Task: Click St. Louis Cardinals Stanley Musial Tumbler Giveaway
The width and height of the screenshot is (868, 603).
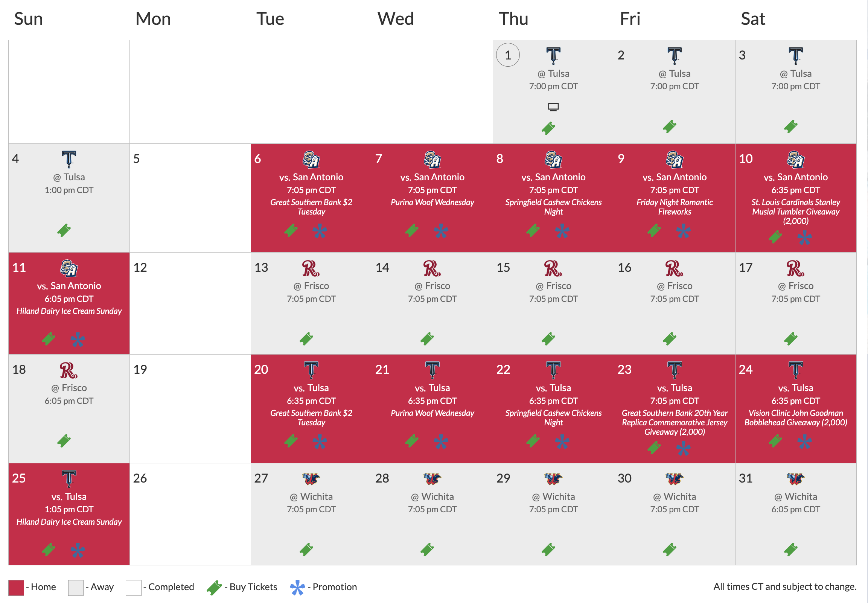Action: [795, 212]
